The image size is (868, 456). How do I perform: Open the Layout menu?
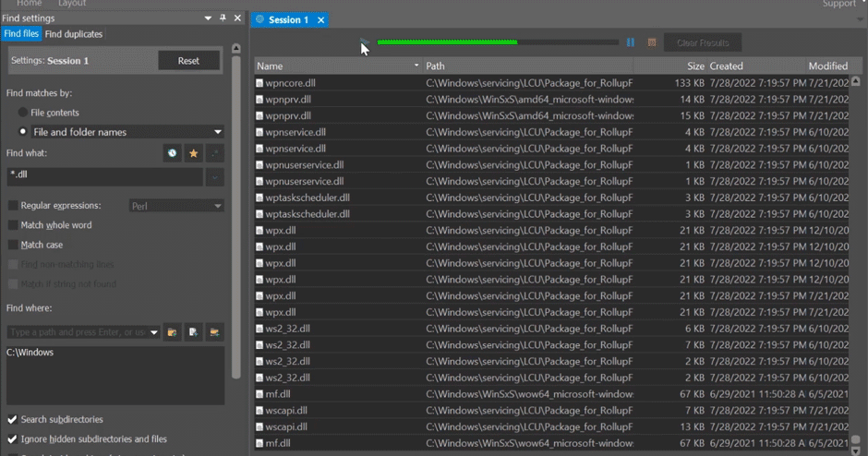pos(72,4)
